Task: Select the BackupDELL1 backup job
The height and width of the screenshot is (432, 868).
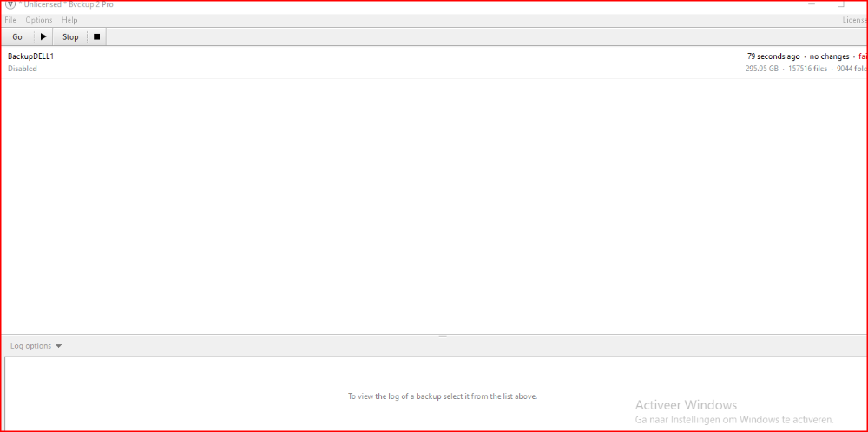Action: point(30,56)
